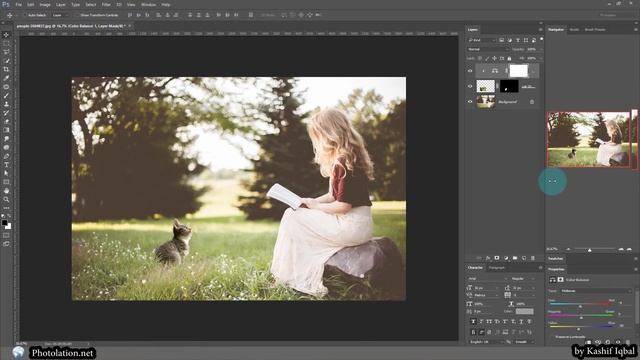Click the lock all padlock icon
640x360 pixels.
point(509,58)
